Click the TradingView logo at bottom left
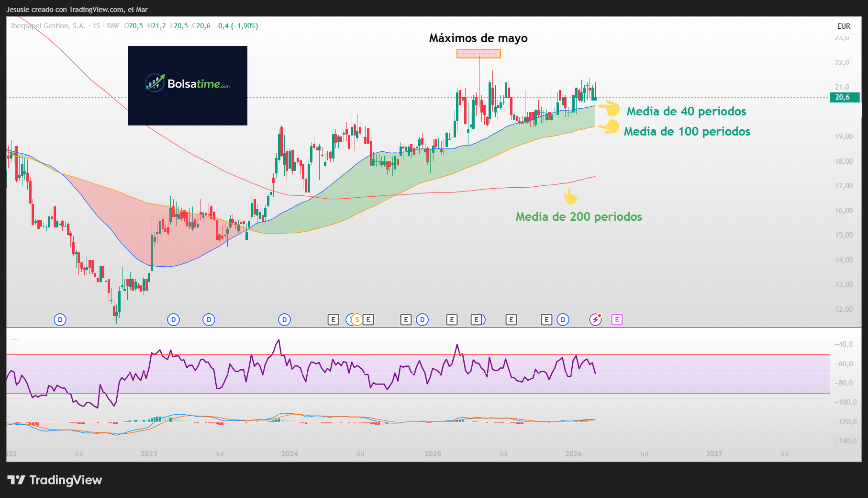Viewport: 868px width, 498px height. (x=55, y=480)
